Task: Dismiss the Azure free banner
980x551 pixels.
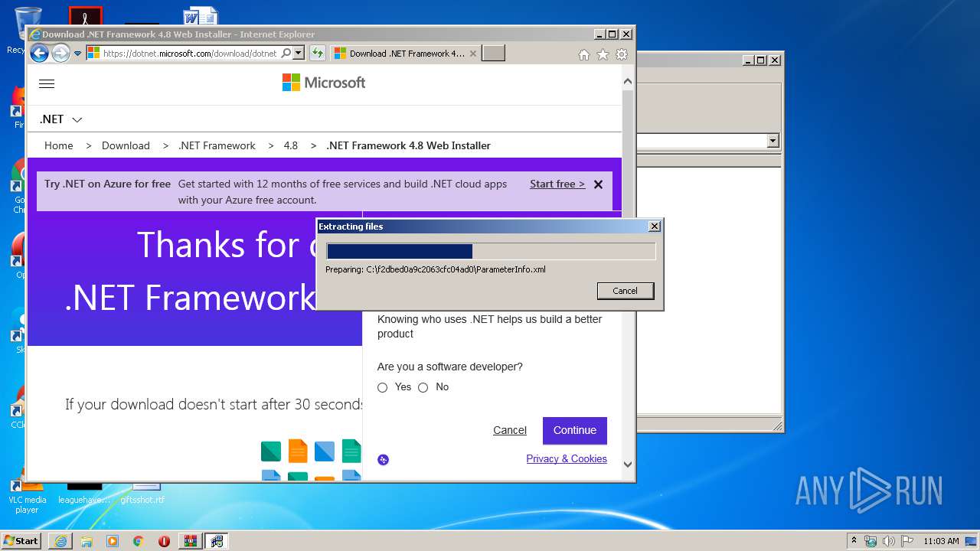Action: click(599, 184)
